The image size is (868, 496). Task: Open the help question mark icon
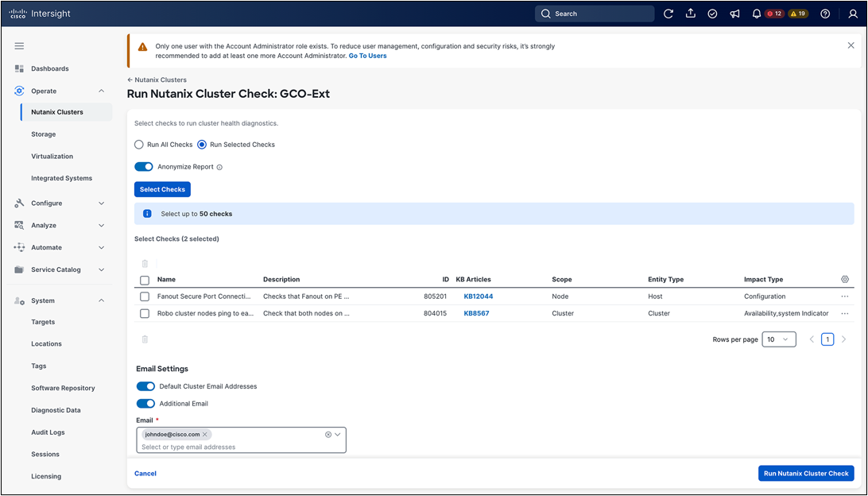click(825, 14)
